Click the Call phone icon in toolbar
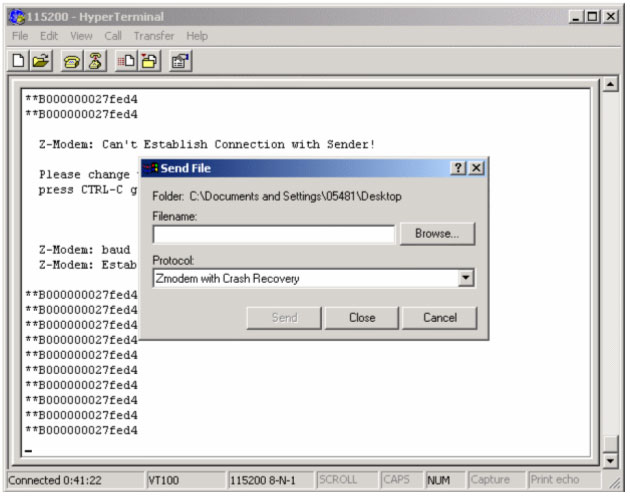The width and height of the screenshot is (630, 496). pos(73,61)
